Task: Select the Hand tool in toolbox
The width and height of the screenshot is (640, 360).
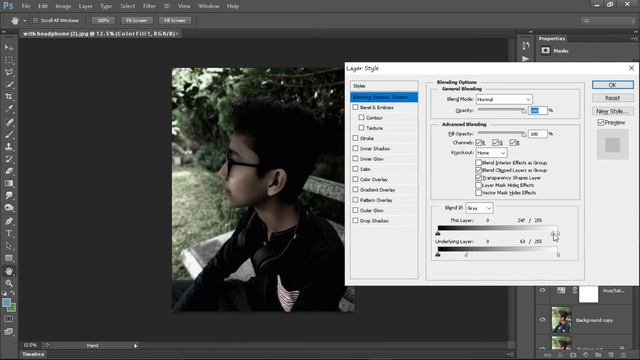Action: coord(9,271)
